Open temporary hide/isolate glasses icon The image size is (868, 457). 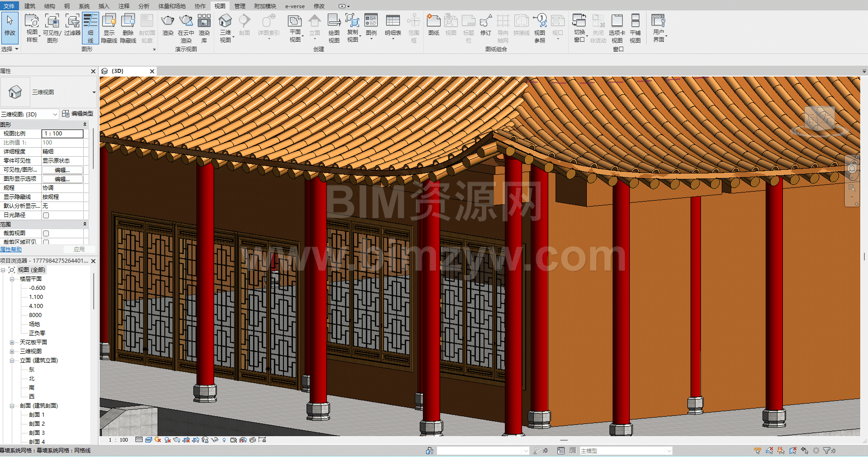(215, 440)
